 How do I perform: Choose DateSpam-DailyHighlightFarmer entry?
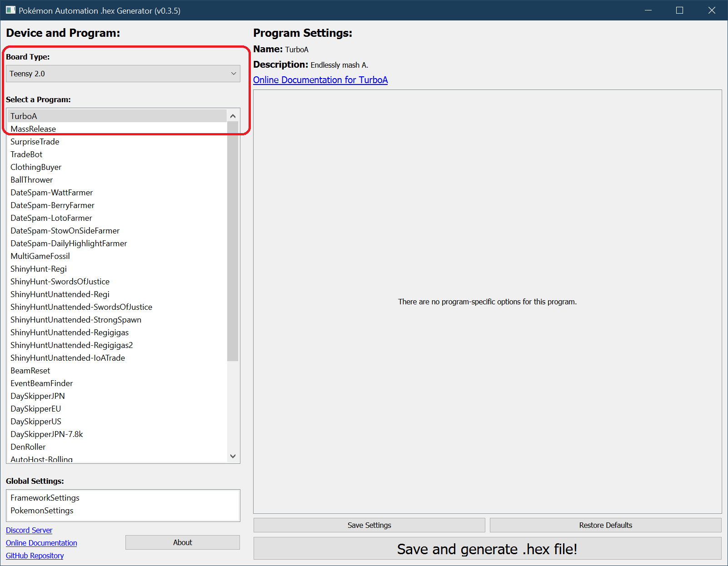coord(117,243)
